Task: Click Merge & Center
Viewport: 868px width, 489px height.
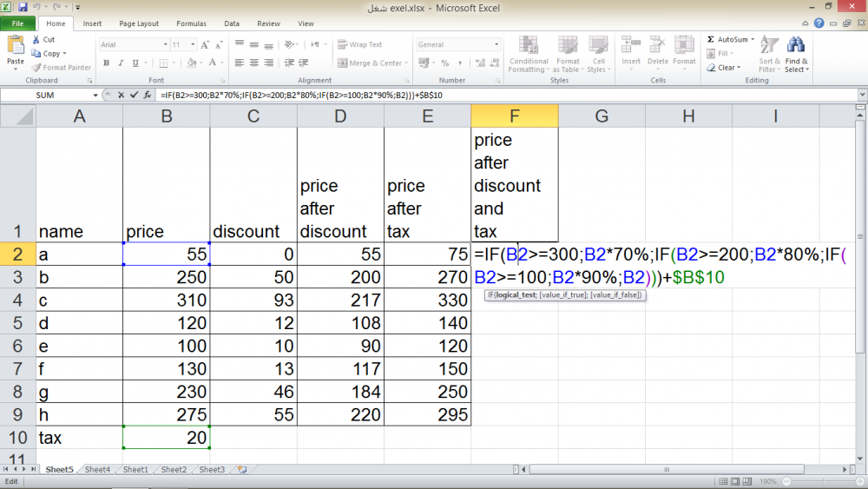Action: pos(370,63)
